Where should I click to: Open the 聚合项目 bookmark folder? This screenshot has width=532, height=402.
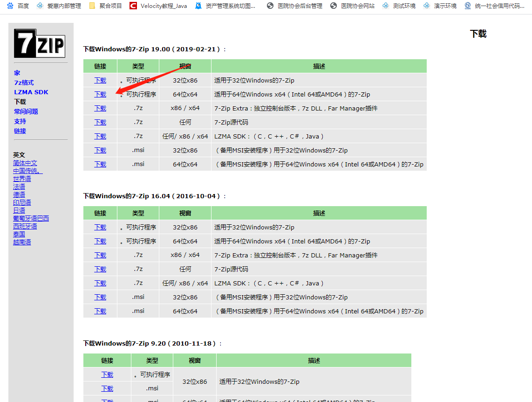pyautogui.click(x=106, y=6)
